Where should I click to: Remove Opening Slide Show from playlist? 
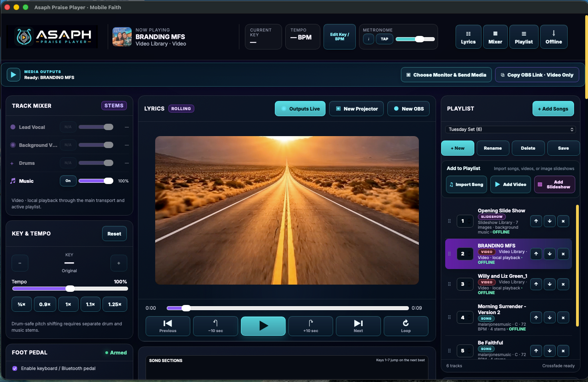click(563, 221)
